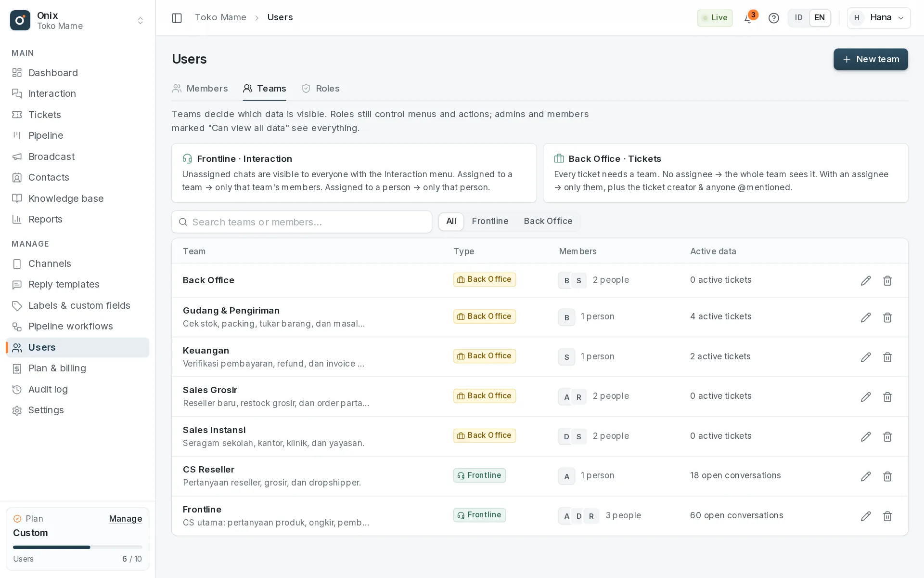Open Audit log in sidebar
Viewport: 924px width, 578px height.
coord(77,389)
